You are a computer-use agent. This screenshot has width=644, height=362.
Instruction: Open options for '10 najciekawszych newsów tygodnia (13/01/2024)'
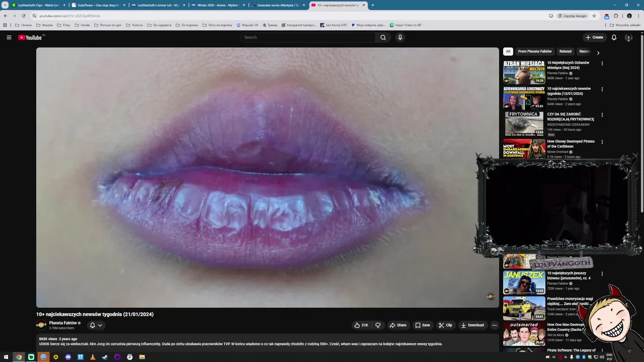point(602,89)
